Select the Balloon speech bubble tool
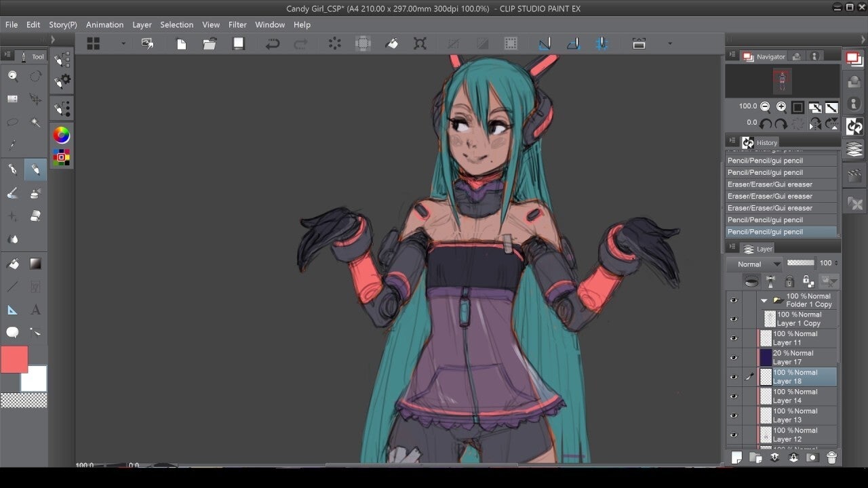This screenshot has width=868, height=488. (x=13, y=332)
